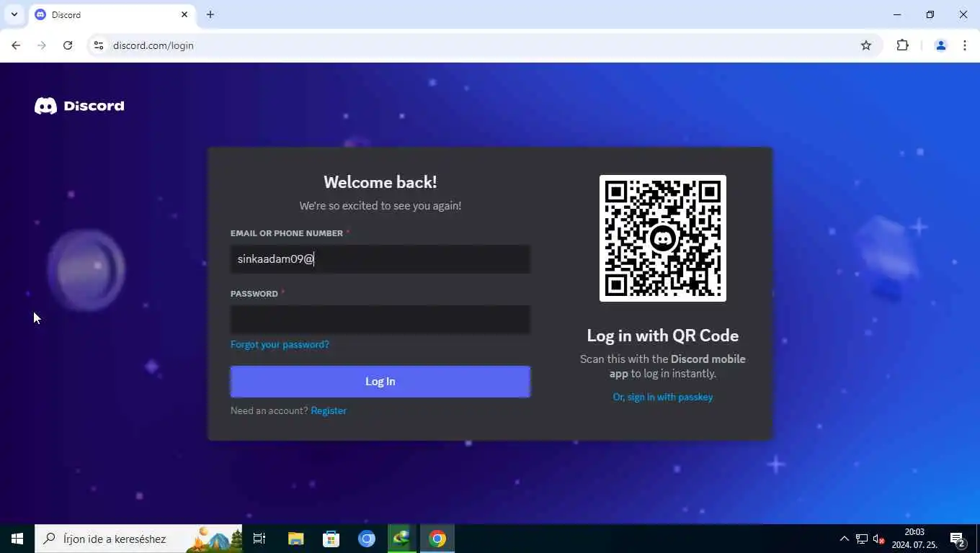Switch to Google Chrome on the taskbar

tap(437, 539)
